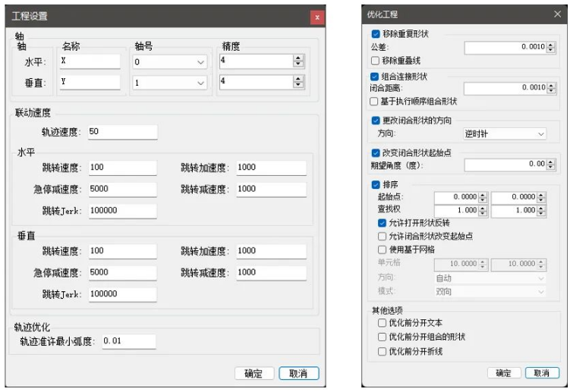This screenshot has width=570, height=392.
Task: Click the 轨迹准许最小弧度 input field
Action: pyautogui.click(x=128, y=341)
